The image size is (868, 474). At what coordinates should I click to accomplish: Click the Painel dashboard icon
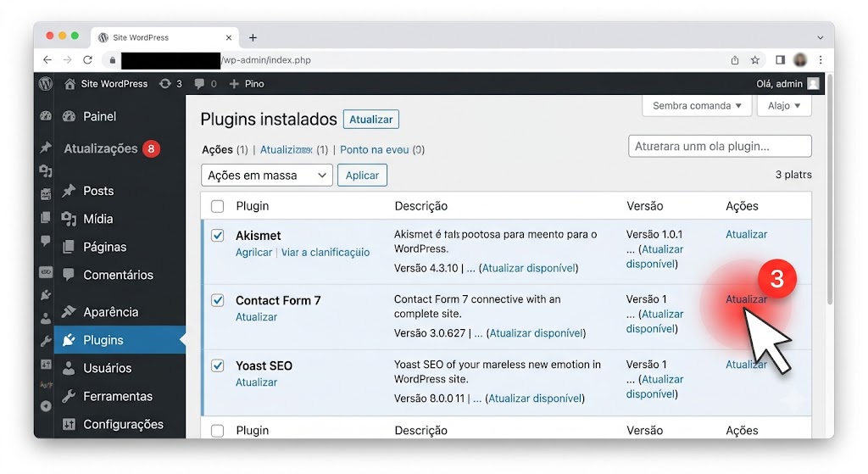click(x=69, y=116)
